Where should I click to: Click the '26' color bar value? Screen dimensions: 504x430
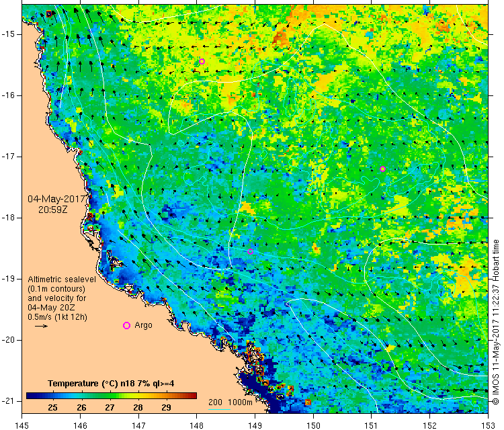point(81,408)
